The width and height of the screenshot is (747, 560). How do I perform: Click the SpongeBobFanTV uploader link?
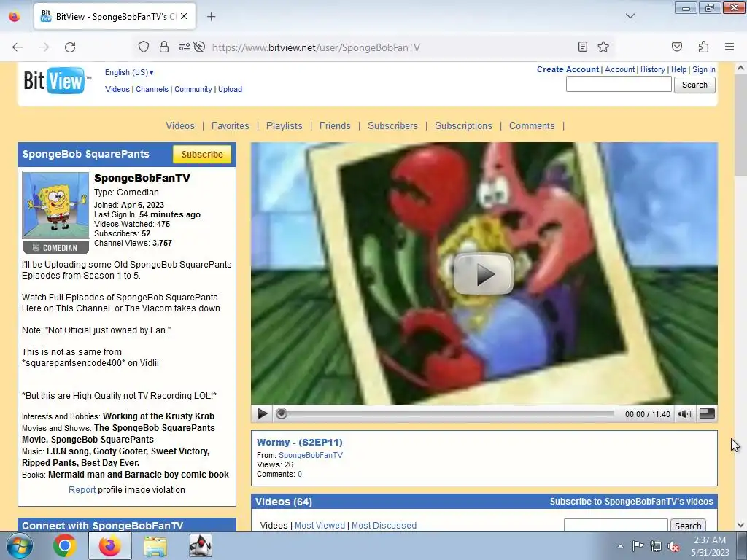click(x=311, y=455)
